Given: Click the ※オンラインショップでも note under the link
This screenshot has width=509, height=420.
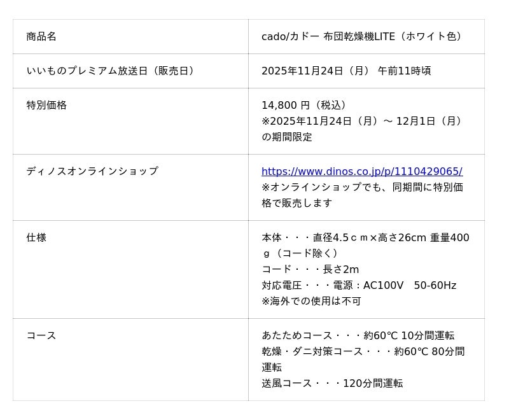Looking at the screenshot, I should (x=361, y=187).
